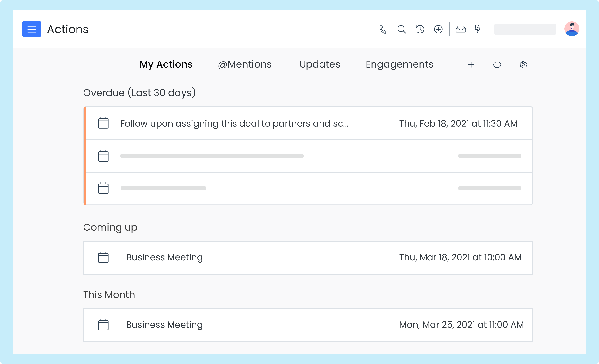599x364 pixels.
Task: Click the circled plus quick-add icon
Action: point(438,29)
